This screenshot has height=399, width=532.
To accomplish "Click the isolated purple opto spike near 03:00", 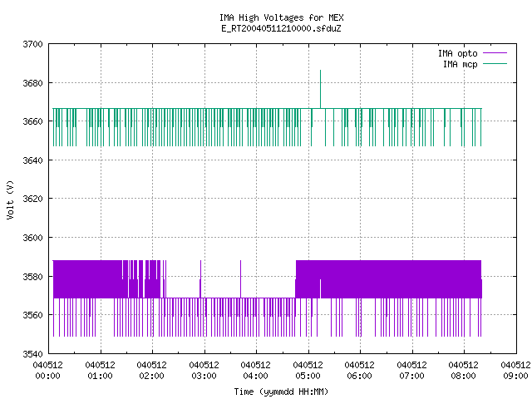I will click(200, 279).
